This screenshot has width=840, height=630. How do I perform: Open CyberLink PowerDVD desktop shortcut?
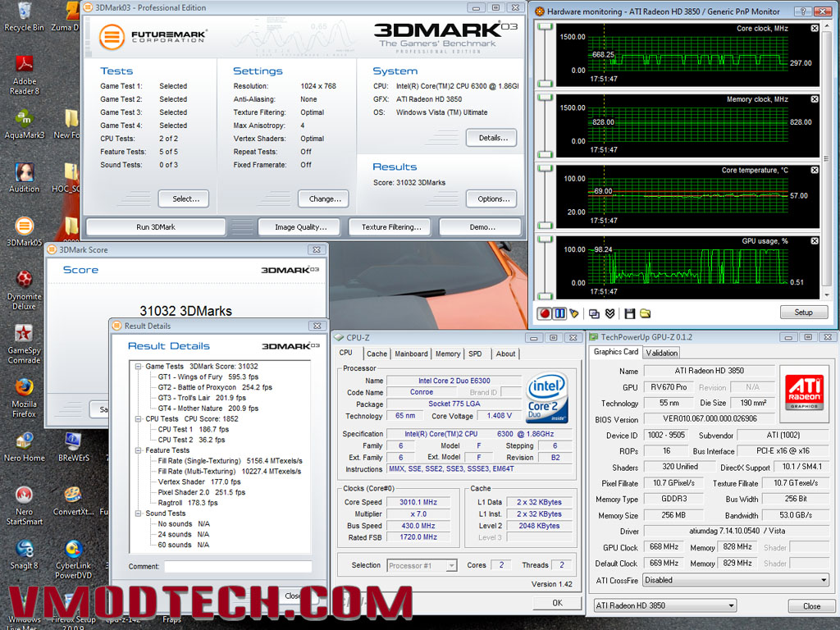pyautogui.click(x=73, y=559)
